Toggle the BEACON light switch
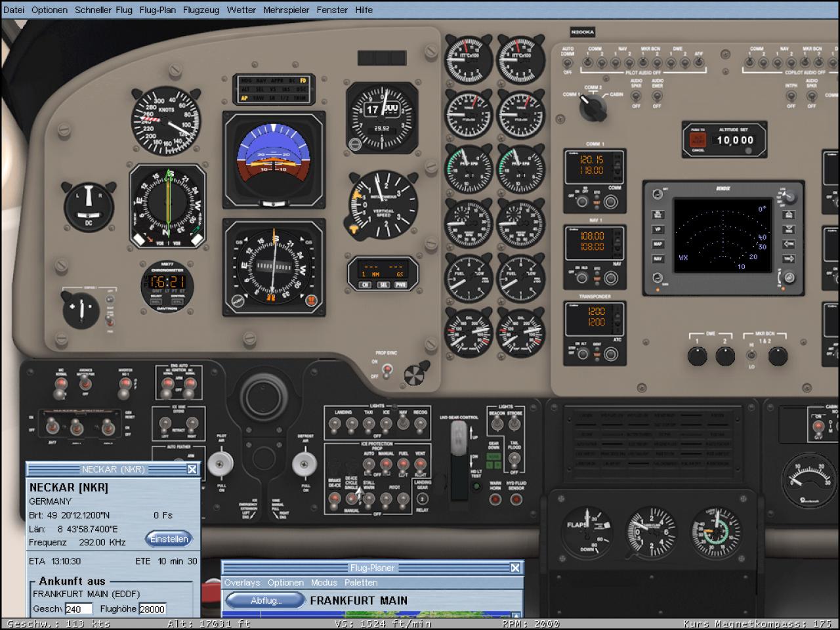840x630 pixels. [x=498, y=425]
